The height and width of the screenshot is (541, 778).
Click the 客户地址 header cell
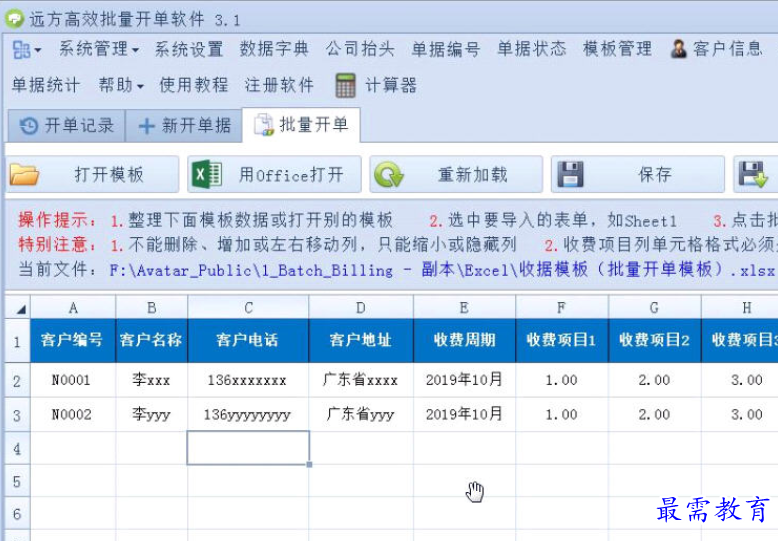pyautogui.click(x=361, y=340)
